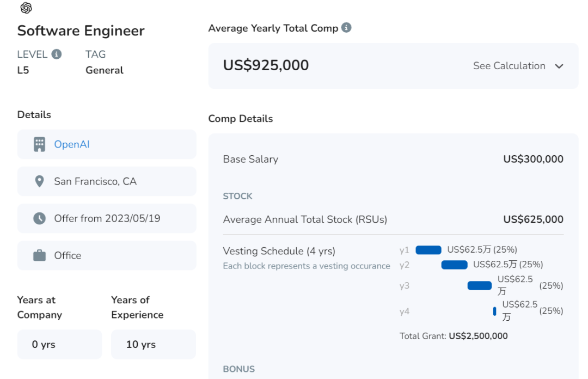Click the Office work arrangement row
This screenshot has width=588, height=379.
[107, 255]
